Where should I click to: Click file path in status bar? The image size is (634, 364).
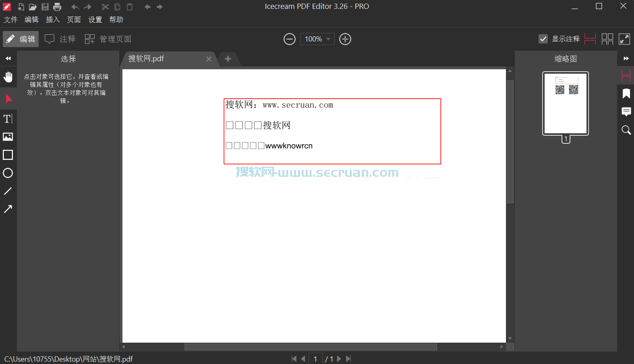[x=68, y=359]
